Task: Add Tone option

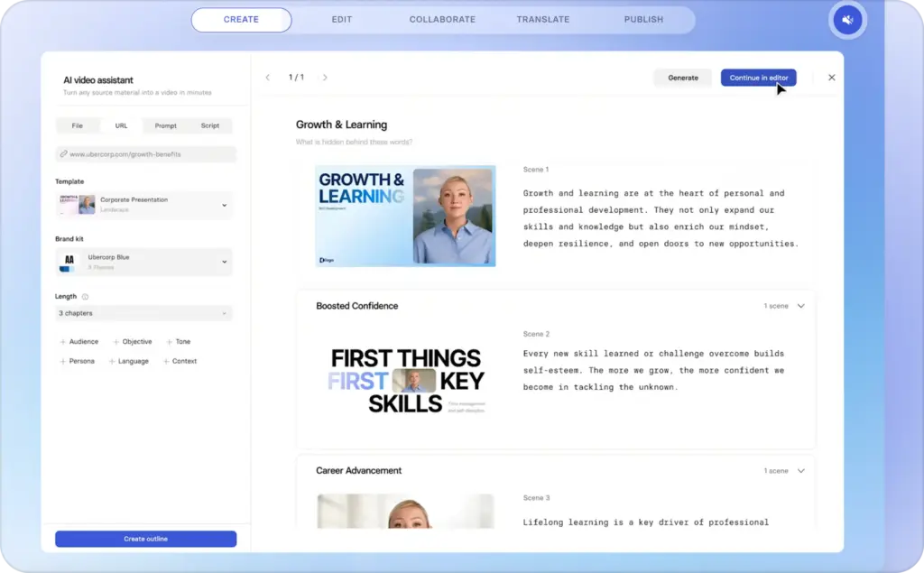Action: (x=178, y=342)
